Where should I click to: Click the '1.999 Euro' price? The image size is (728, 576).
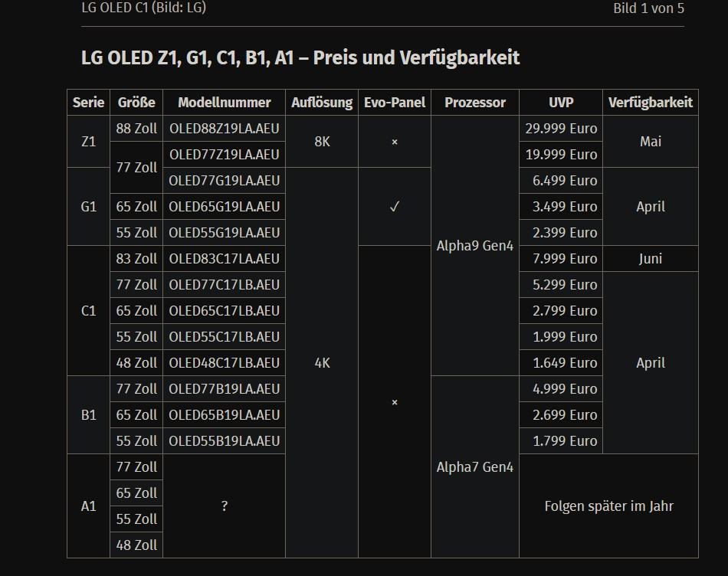[x=561, y=336]
